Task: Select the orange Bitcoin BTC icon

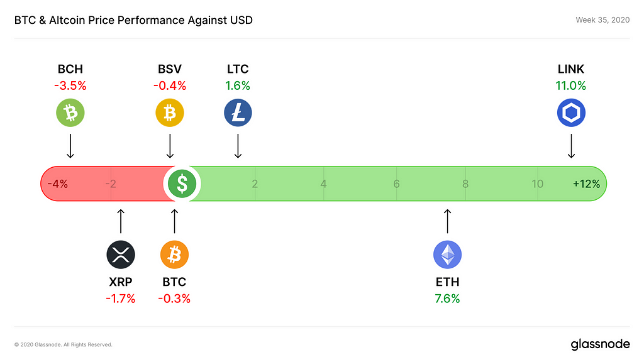Action: click(x=175, y=255)
